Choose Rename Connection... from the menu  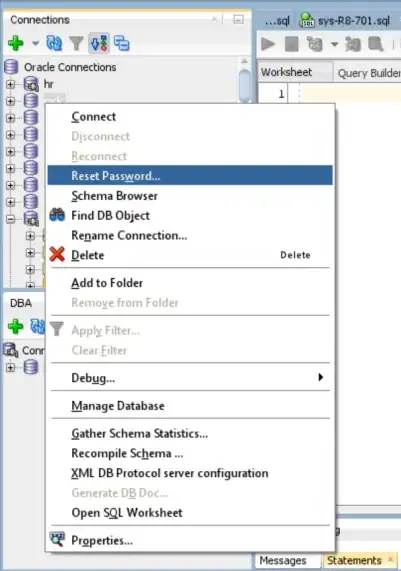[x=190, y=235]
